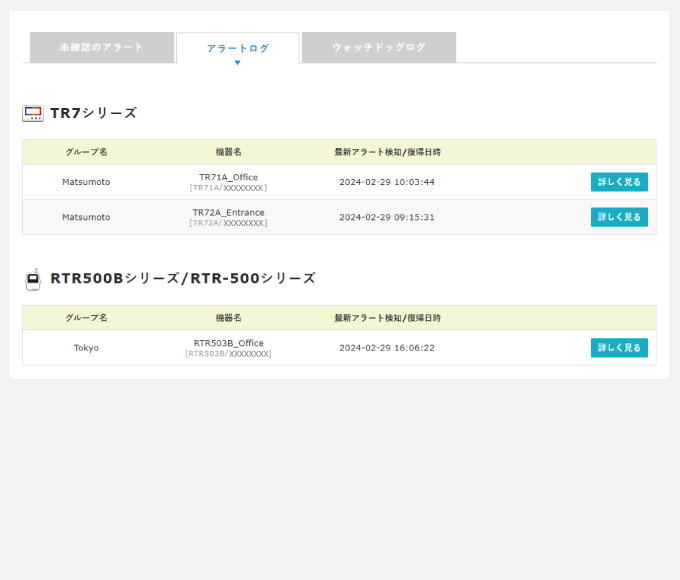Click the 2024-02-29 16:06:22 timestamp
The height and width of the screenshot is (580, 680).
(x=386, y=348)
